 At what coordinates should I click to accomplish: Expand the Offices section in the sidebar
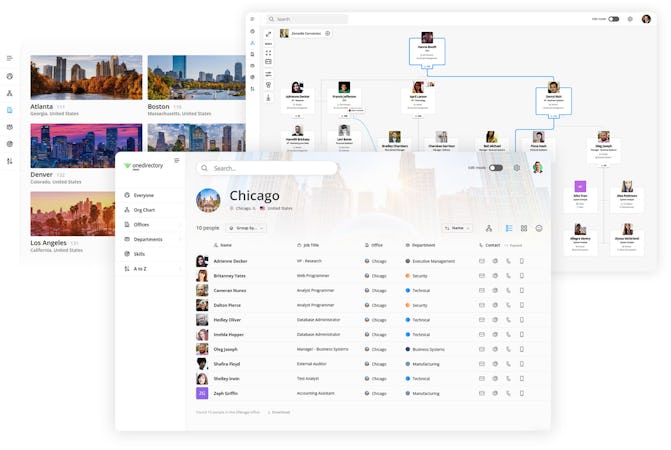152,225
